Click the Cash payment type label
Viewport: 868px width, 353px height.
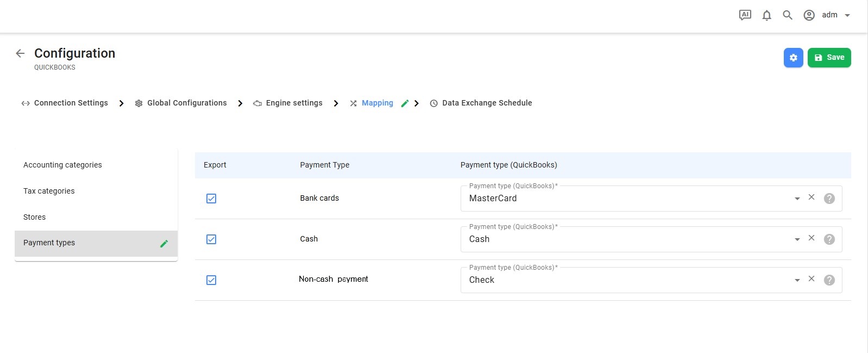click(309, 239)
